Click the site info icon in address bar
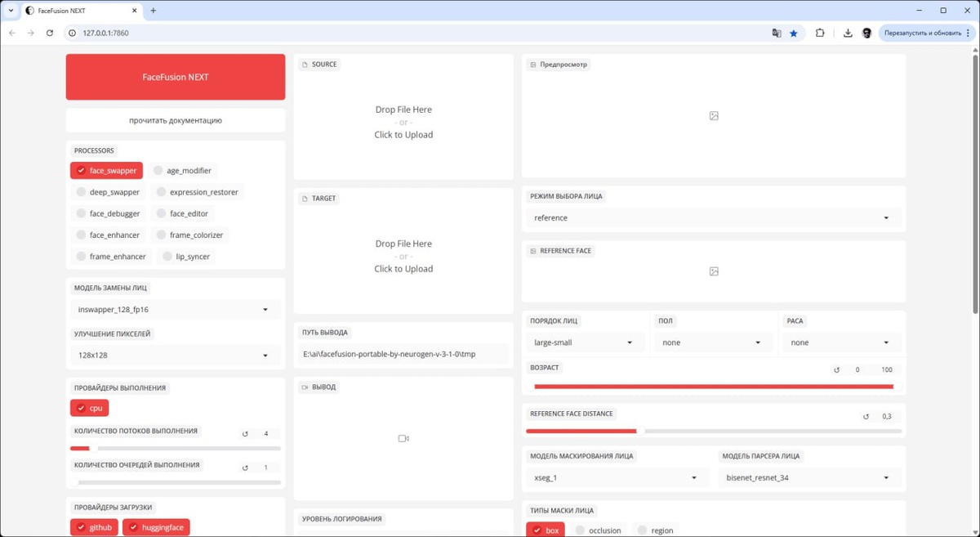 (x=72, y=33)
